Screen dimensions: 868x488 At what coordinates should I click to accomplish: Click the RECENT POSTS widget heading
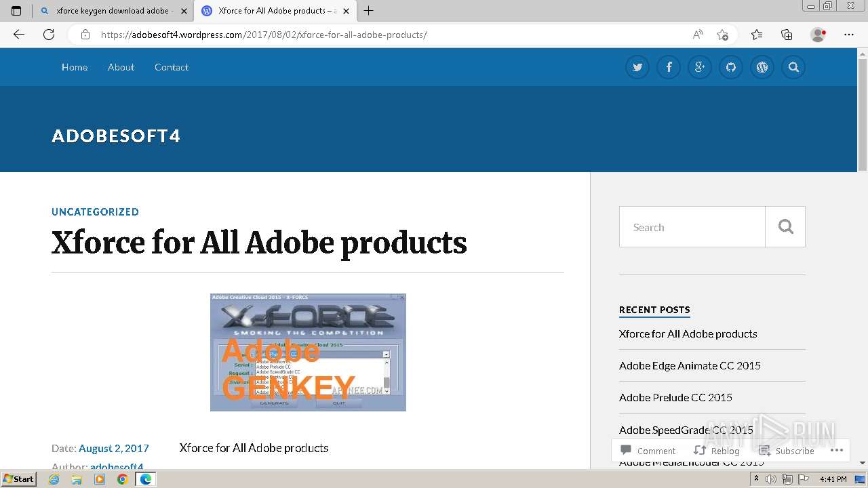pyautogui.click(x=654, y=310)
